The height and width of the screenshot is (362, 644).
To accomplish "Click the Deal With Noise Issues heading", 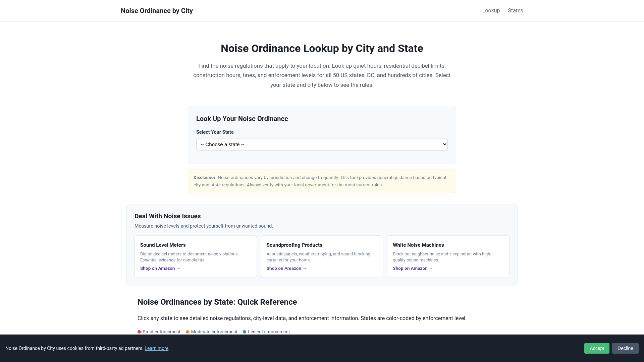I will 167,216.
